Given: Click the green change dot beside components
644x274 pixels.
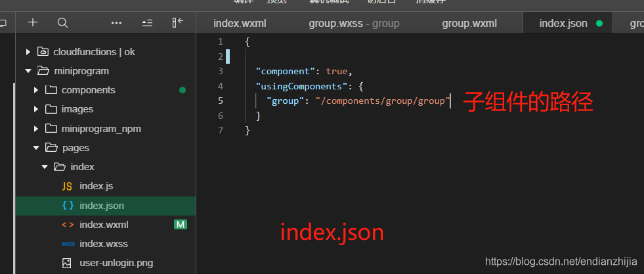Looking at the screenshot, I should click(x=182, y=90).
